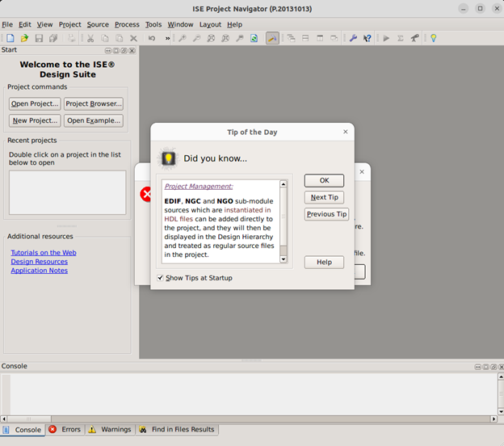Open the Tutorials on the Web link
The height and width of the screenshot is (446, 504).
point(44,253)
